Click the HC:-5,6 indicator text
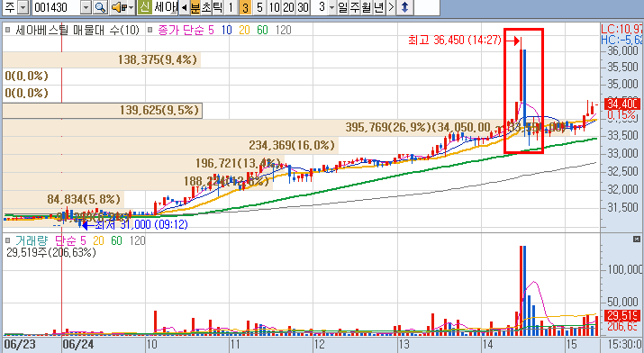This screenshot has height=353, width=644. click(x=621, y=40)
